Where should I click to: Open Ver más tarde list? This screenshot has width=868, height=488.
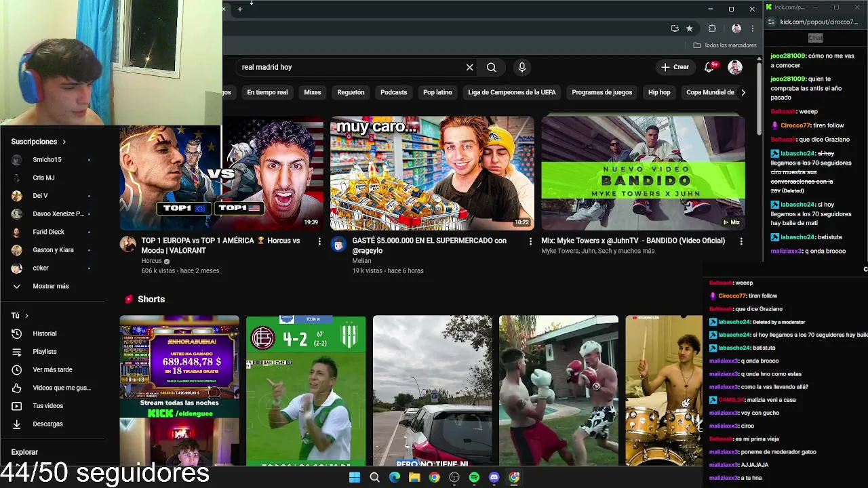[52, 369]
